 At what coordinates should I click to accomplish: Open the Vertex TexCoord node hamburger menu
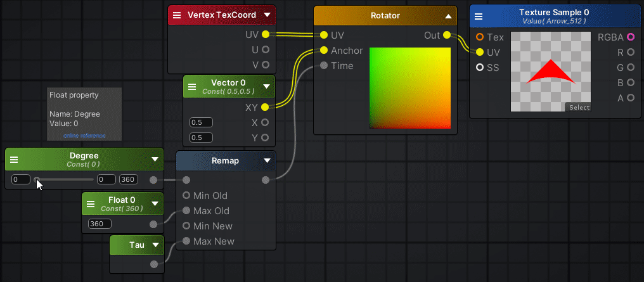pyautogui.click(x=177, y=15)
